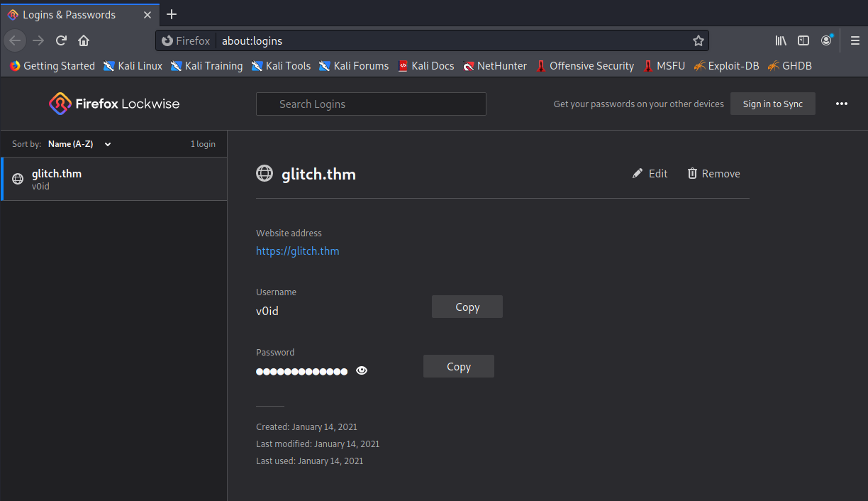Open the Kali Training bookmark
868x501 pixels.
(x=206, y=66)
